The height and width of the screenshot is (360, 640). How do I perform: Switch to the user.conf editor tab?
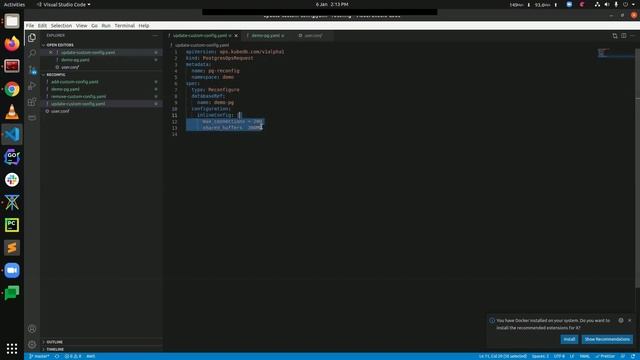(313, 36)
